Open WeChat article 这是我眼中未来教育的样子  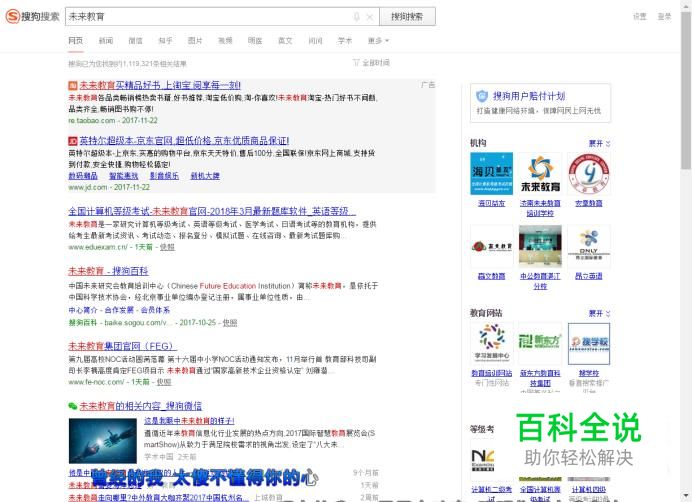189,421
